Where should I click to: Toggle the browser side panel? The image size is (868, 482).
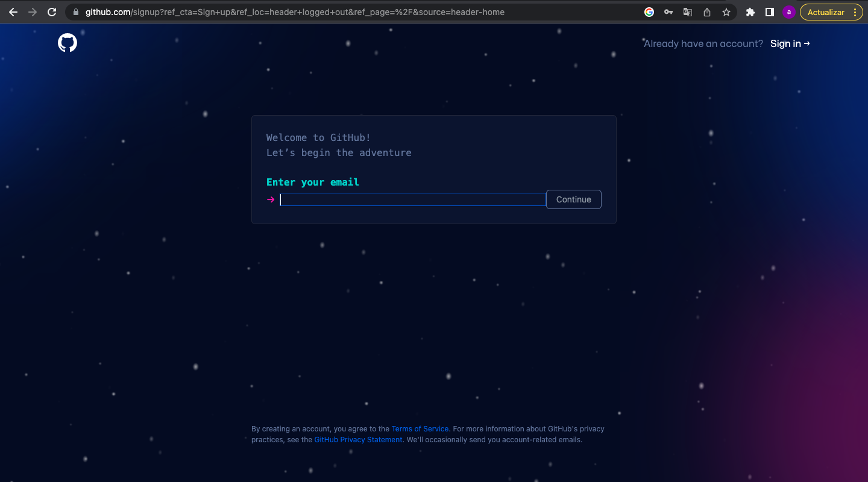pos(770,12)
